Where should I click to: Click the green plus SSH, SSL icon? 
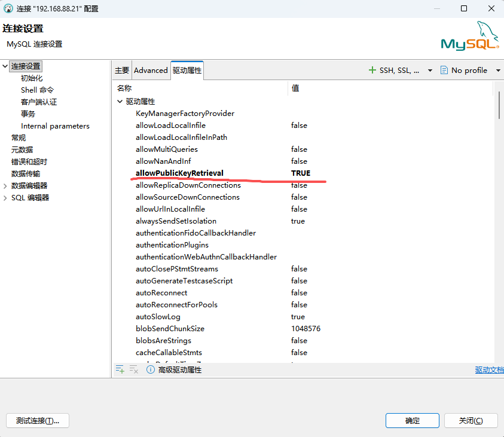(x=372, y=71)
